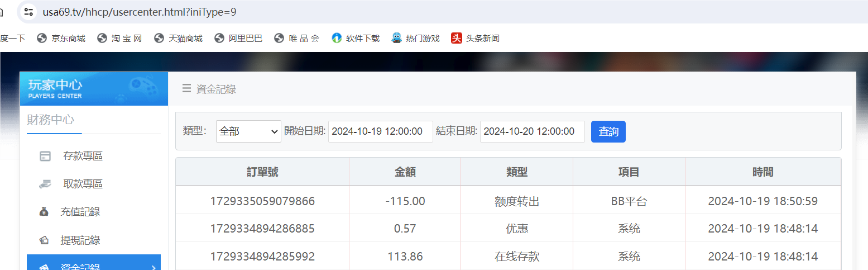Open the 阿里巴巴 bookmark

(238, 39)
